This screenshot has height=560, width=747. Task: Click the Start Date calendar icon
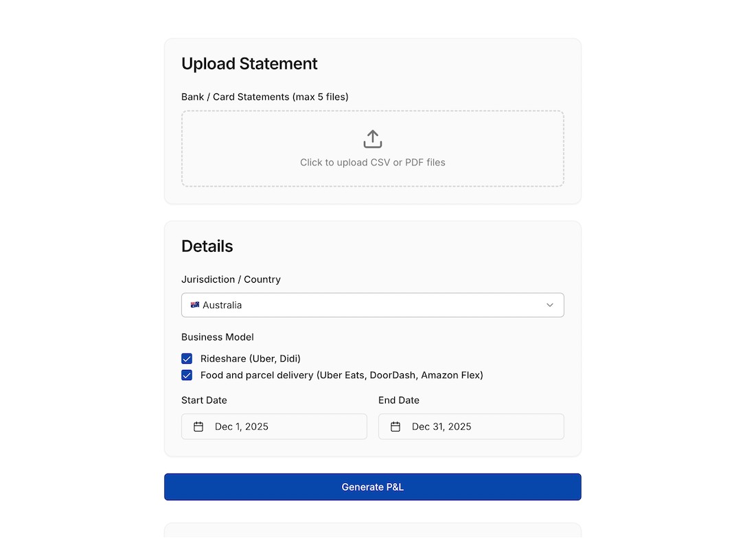pyautogui.click(x=198, y=427)
